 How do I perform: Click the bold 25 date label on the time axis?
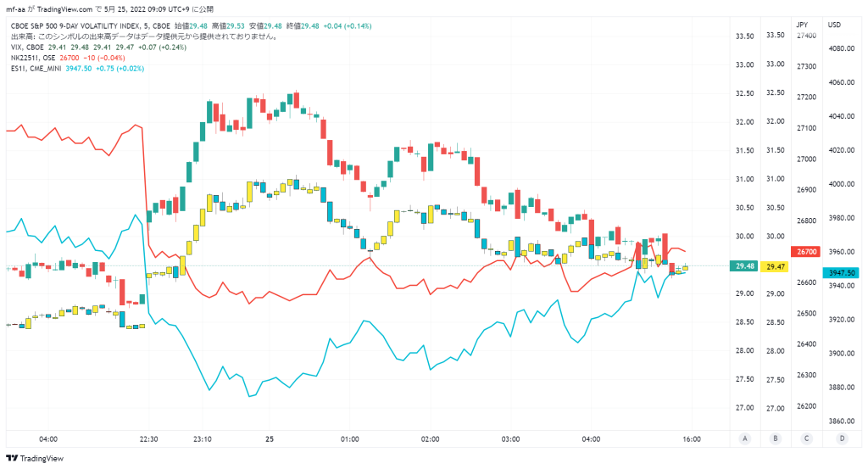point(270,439)
